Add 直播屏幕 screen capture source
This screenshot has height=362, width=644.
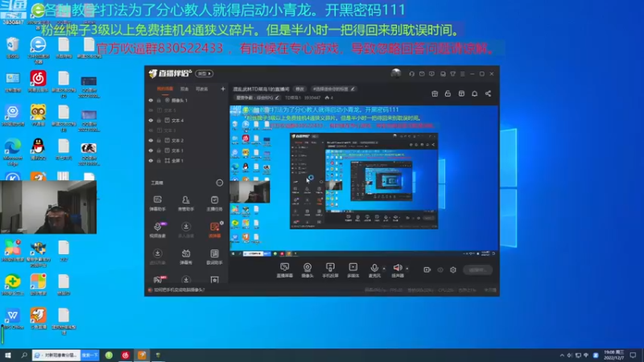(x=285, y=270)
